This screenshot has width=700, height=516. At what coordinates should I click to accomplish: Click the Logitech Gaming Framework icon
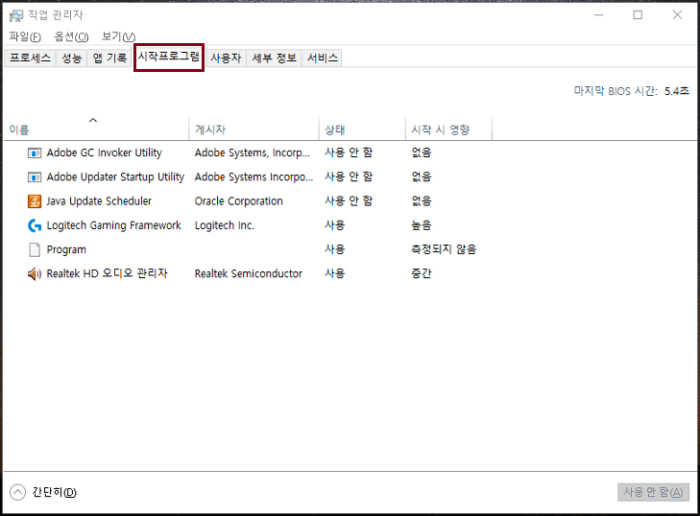(34, 225)
